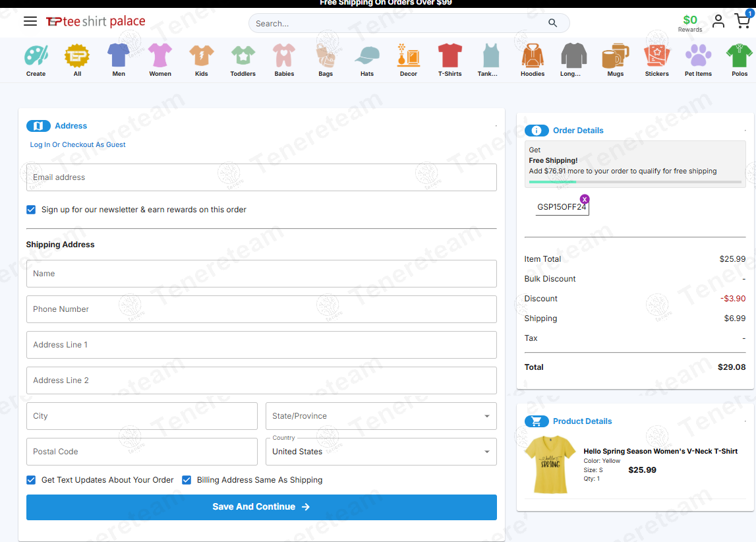The width and height of the screenshot is (756, 542).
Task: Click the Item Total $25.99 value
Action: pos(732,259)
